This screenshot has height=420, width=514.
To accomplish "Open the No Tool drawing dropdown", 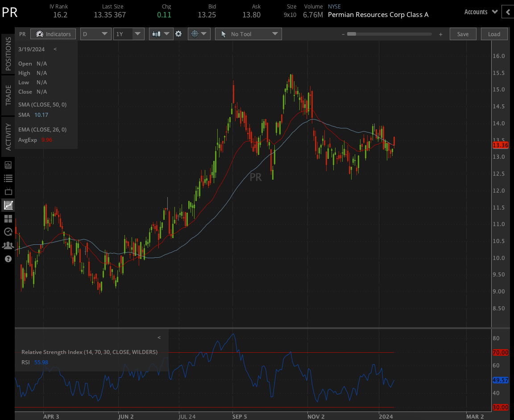I will [248, 33].
